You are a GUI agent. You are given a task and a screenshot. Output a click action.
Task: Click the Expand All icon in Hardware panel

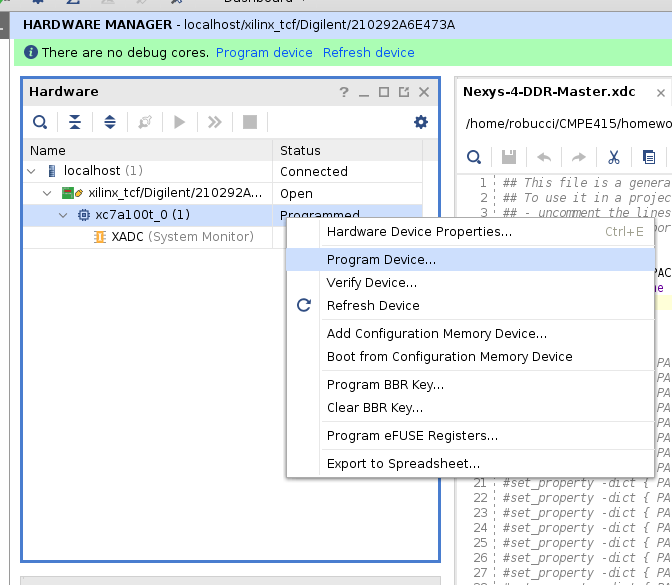(110, 122)
